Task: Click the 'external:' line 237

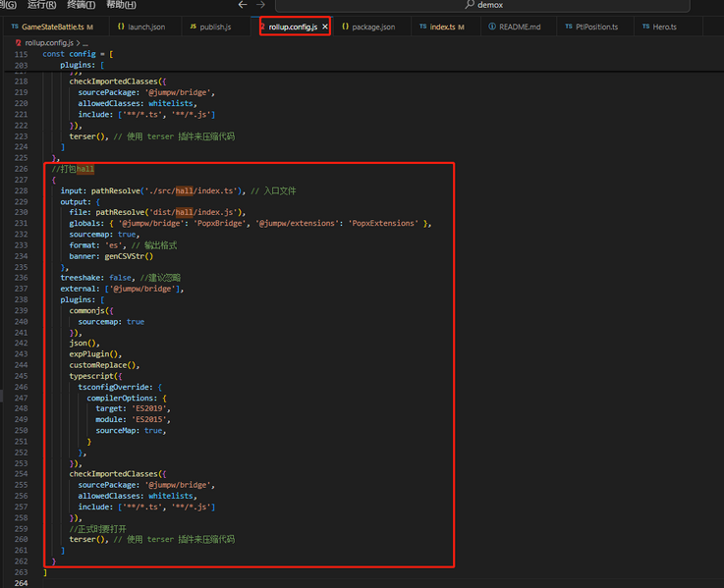Action: pos(122,289)
